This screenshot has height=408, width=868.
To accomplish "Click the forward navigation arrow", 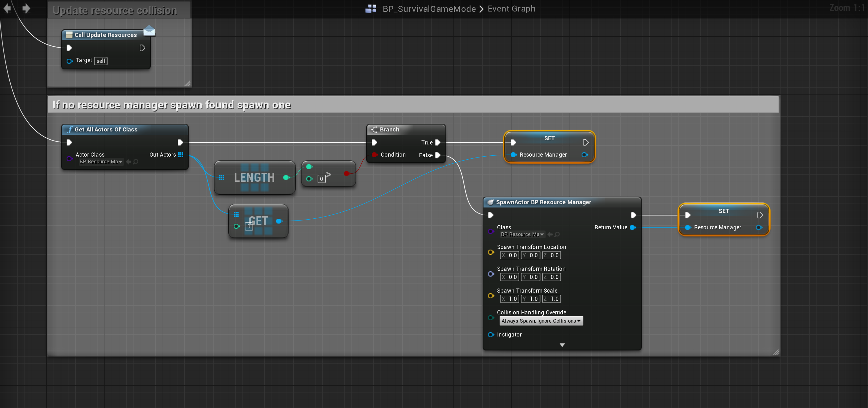I will 26,8.
